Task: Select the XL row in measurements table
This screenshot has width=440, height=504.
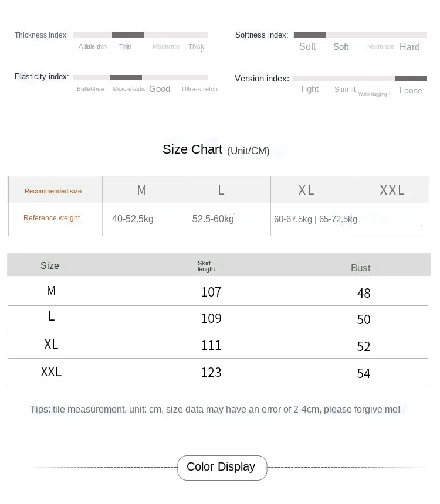Action: (x=218, y=345)
